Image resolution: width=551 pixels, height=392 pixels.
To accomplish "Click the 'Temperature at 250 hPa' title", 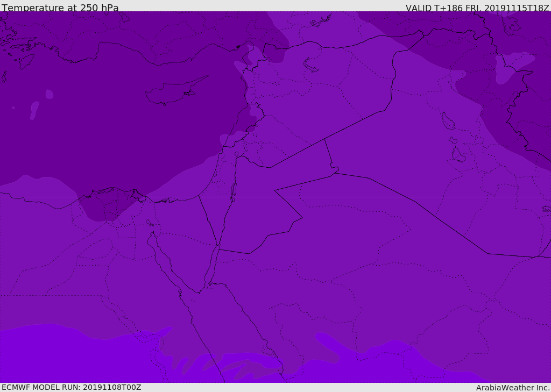I will (60, 8).
